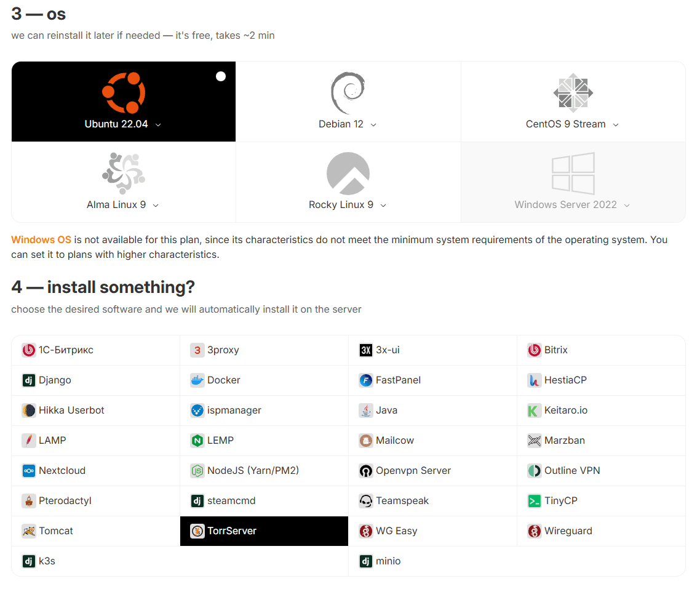Choose Pterodactyl from the software list

[x=65, y=501]
